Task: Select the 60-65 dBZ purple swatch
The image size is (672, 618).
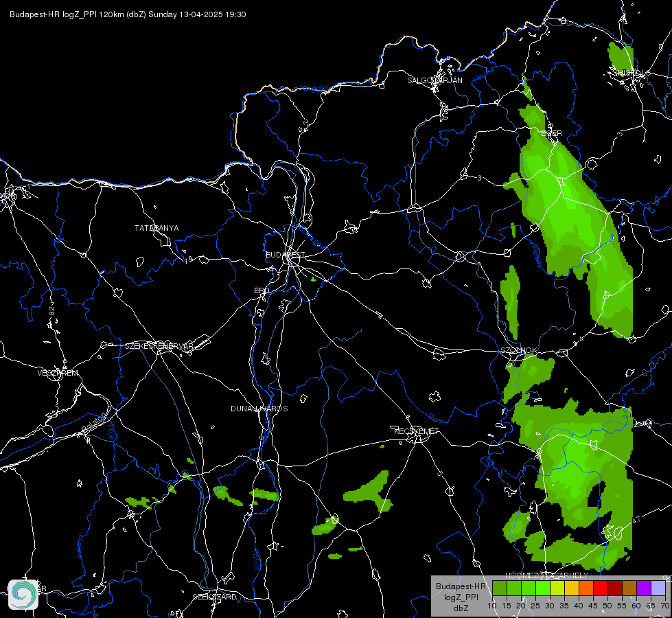Action: tap(644, 588)
